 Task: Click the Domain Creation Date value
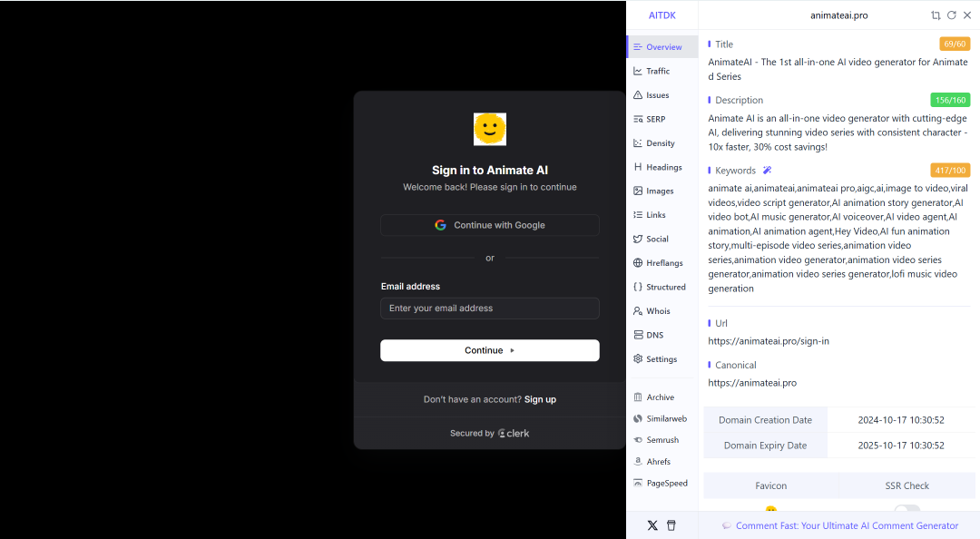tap(901, 420)
